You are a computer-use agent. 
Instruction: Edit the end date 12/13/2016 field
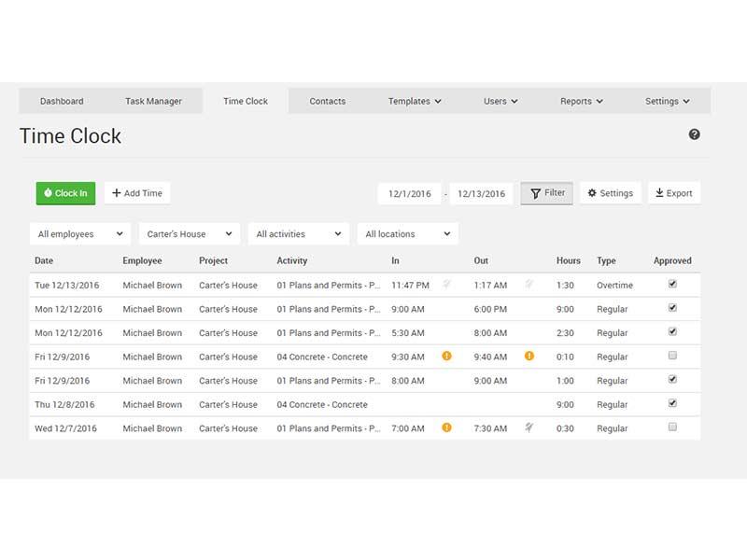[x=481, y=194]
